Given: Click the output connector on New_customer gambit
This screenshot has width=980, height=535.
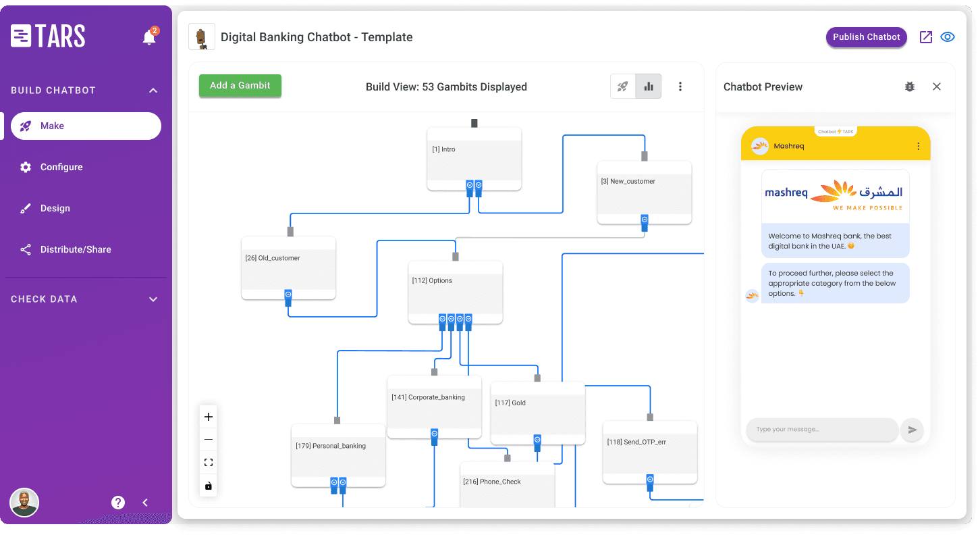Looking at the screenshot, I should 645,222.
